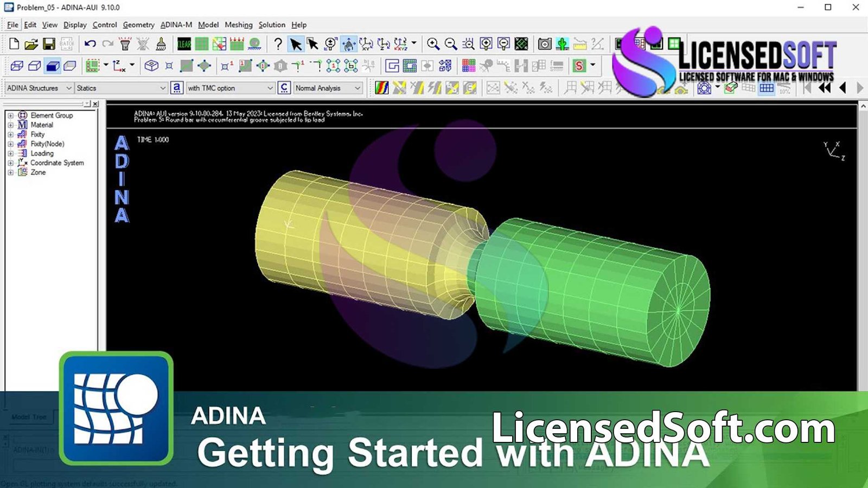
Task: Select the Fixity(Node) item in model tree
Action: pos(47,144)
